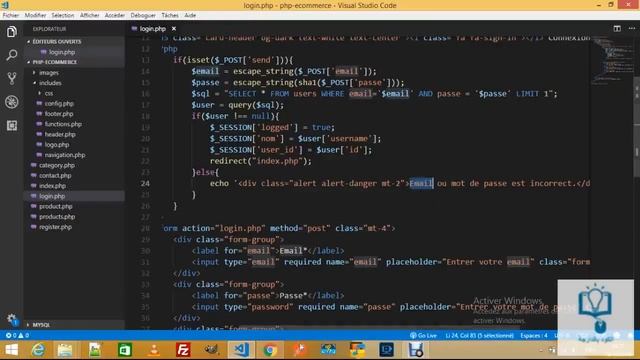Open logo.php in the explorer
Viewport: 640px width, 360px height.
coord(57,144)
